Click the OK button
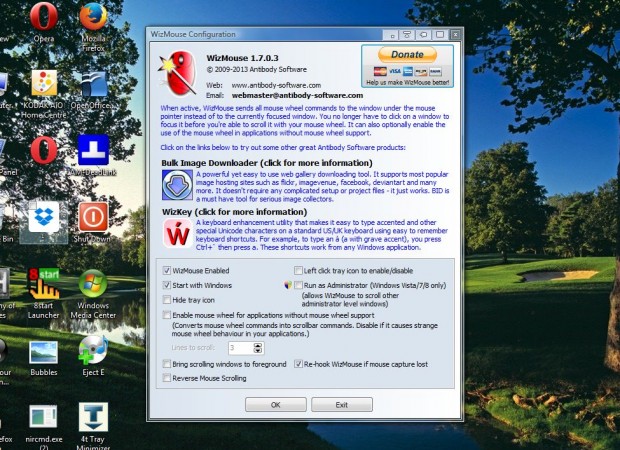This screenshot has height=450, width=620. click(x=276, y=405)
